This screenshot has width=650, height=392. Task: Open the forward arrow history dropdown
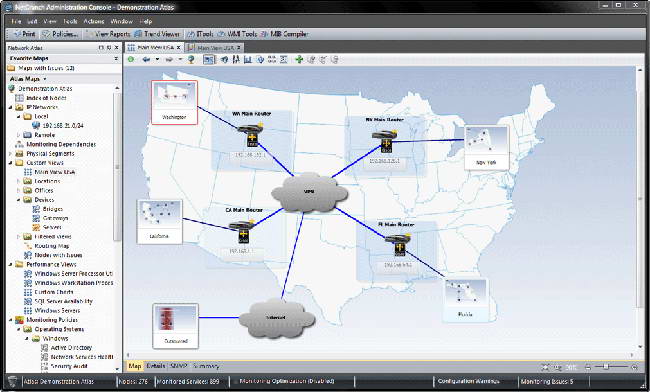click(180, 59)
